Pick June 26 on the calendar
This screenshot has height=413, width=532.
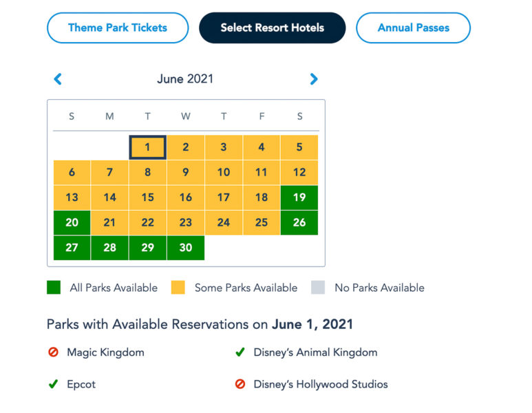[x=299, y=222]
